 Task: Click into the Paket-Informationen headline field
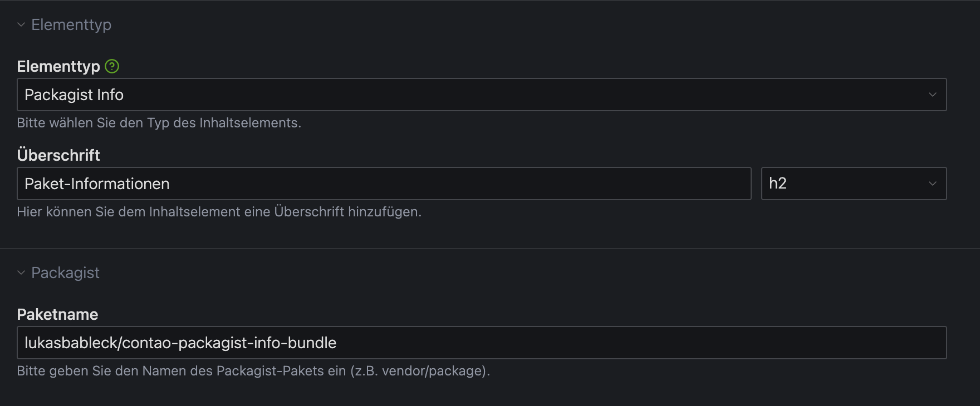pos(384,184)
